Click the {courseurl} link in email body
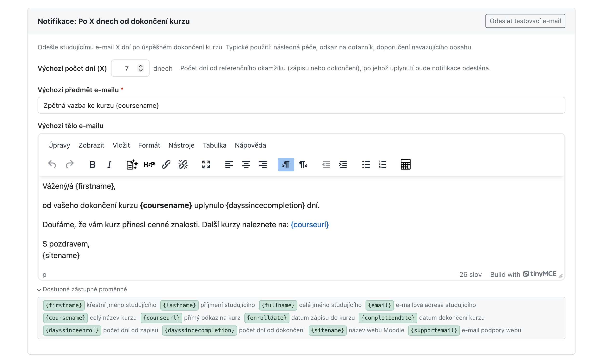Image resolution: width=602 pixels, height=364 pixels. click(310, 225)
